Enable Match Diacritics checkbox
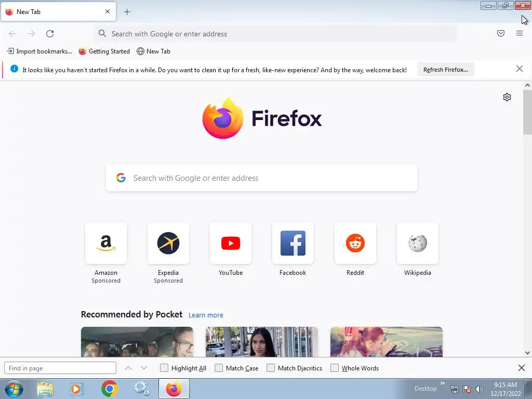532x399 pixels. click(x=271, y=368)
